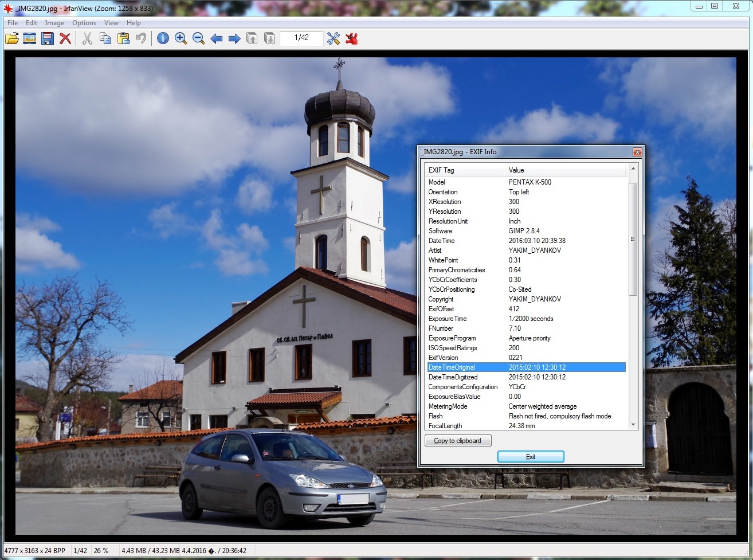Click the Exit button in EXIF dialog

pos(531,457)
